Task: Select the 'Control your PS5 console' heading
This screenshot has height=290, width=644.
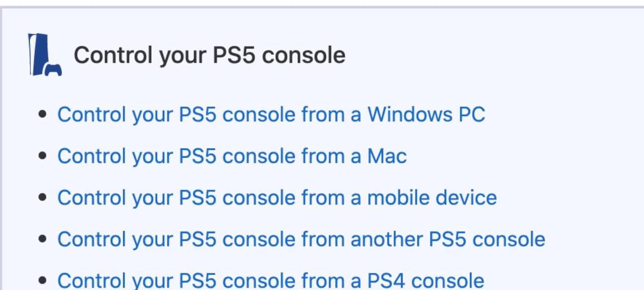Action: click(209, 55)
